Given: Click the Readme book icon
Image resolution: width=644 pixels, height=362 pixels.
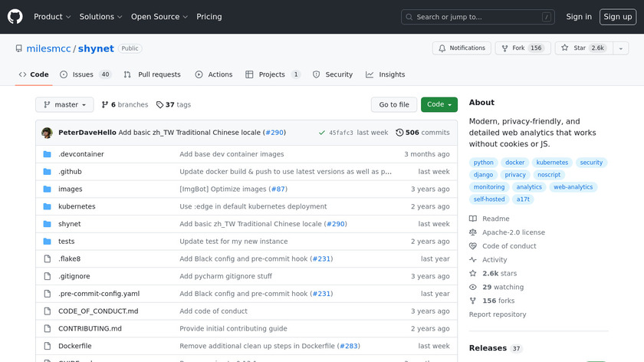Looking at the screenshot, I should pos(473,219).
